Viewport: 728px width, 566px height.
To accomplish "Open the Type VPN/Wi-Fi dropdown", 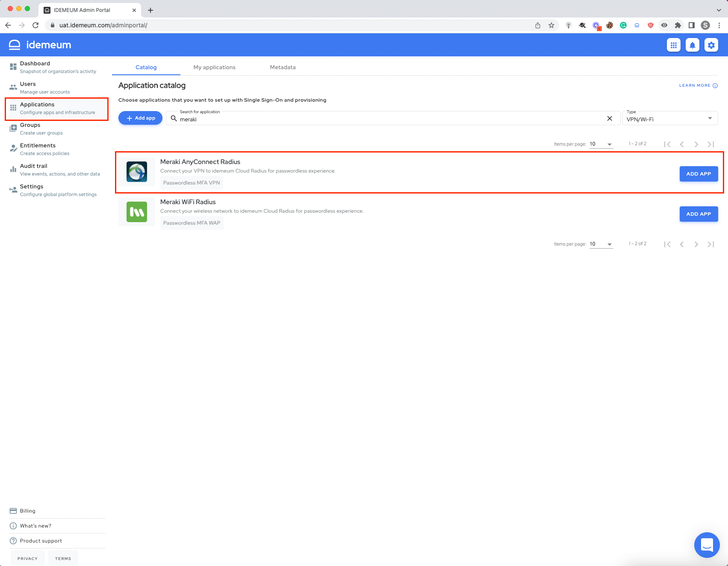I will tap(670, 118).
